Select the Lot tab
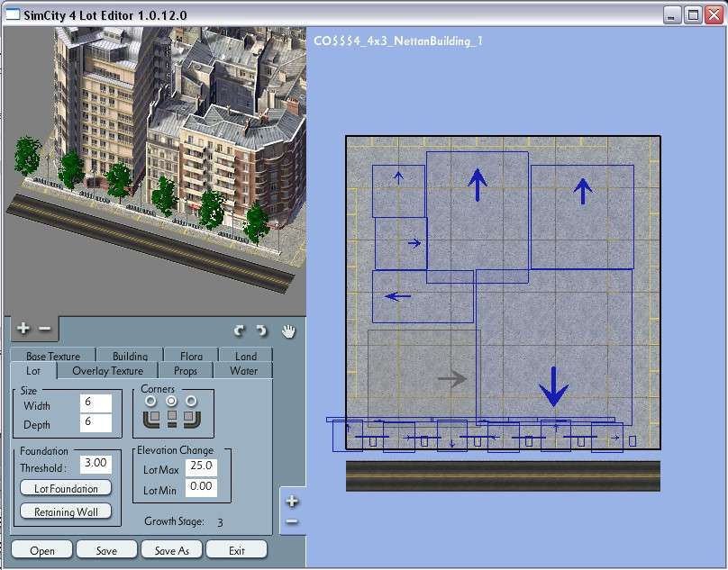Viewport: 728px width, 570px height. pyautogui.click(x=33, y=370)
